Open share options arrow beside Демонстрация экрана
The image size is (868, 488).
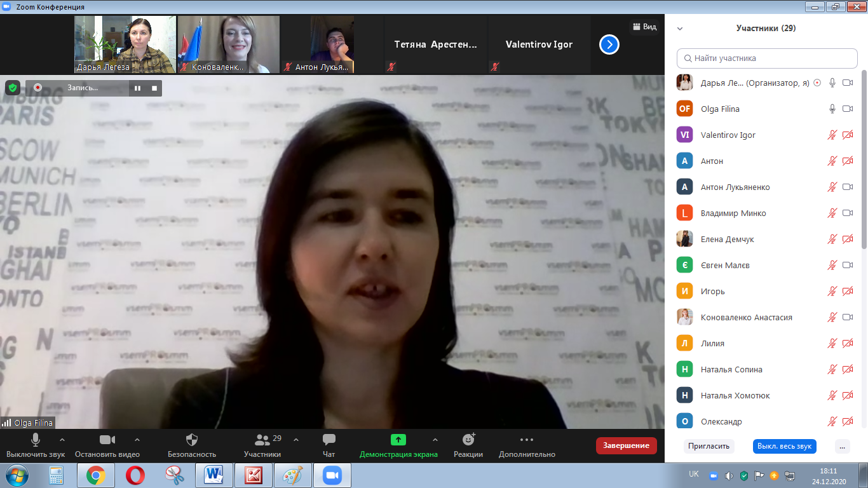tap(435, 440)
